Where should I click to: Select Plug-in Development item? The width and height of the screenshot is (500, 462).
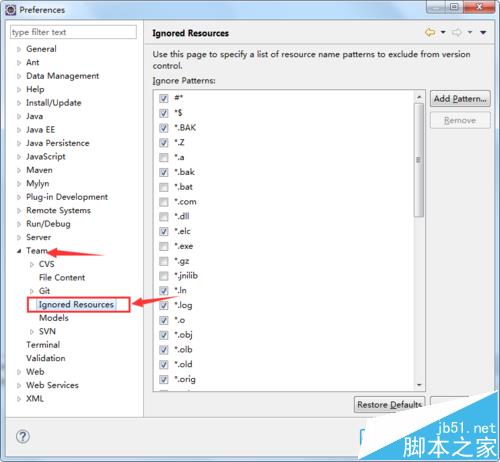(67, 197)
